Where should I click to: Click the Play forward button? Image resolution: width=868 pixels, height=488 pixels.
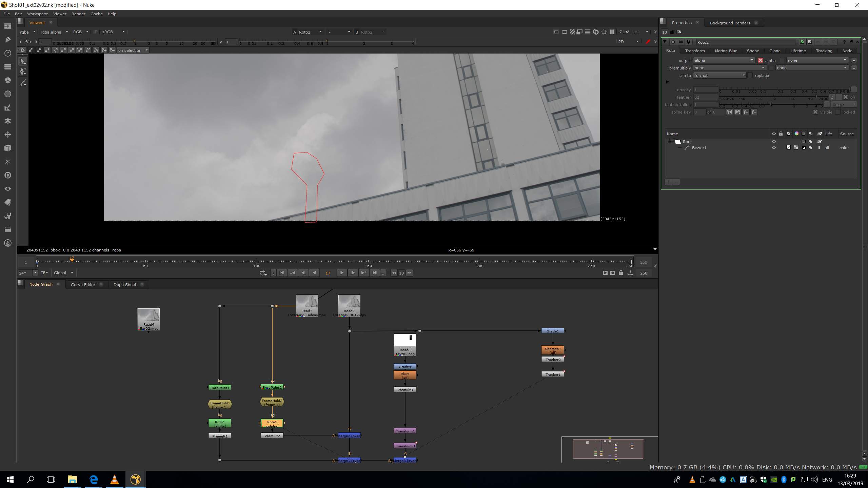click(342, 273)
